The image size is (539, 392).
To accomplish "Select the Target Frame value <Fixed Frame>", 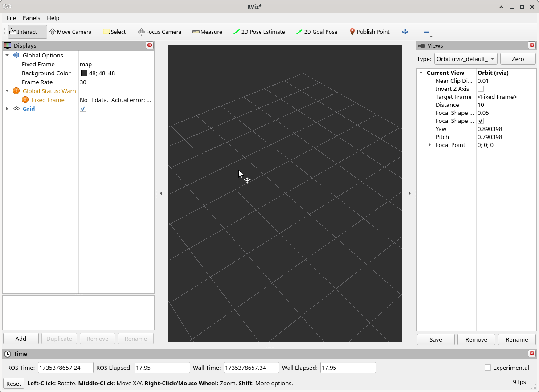I will (497, 97).
